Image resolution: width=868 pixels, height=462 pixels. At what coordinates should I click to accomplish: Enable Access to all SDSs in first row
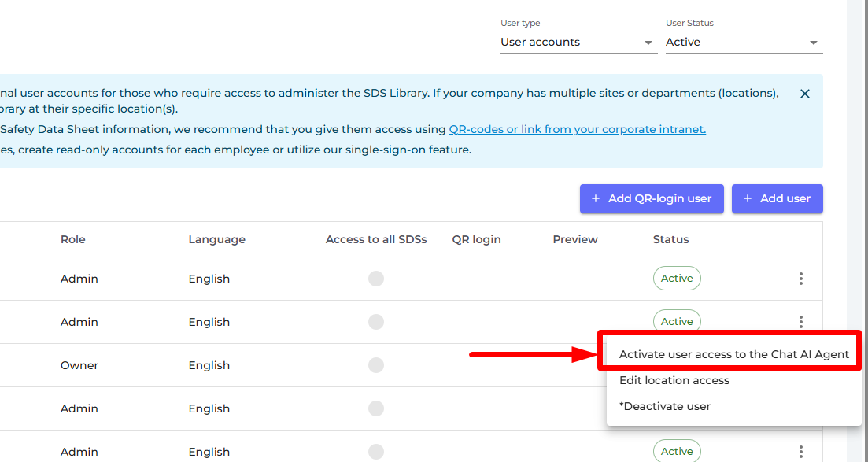click(376, 279)
